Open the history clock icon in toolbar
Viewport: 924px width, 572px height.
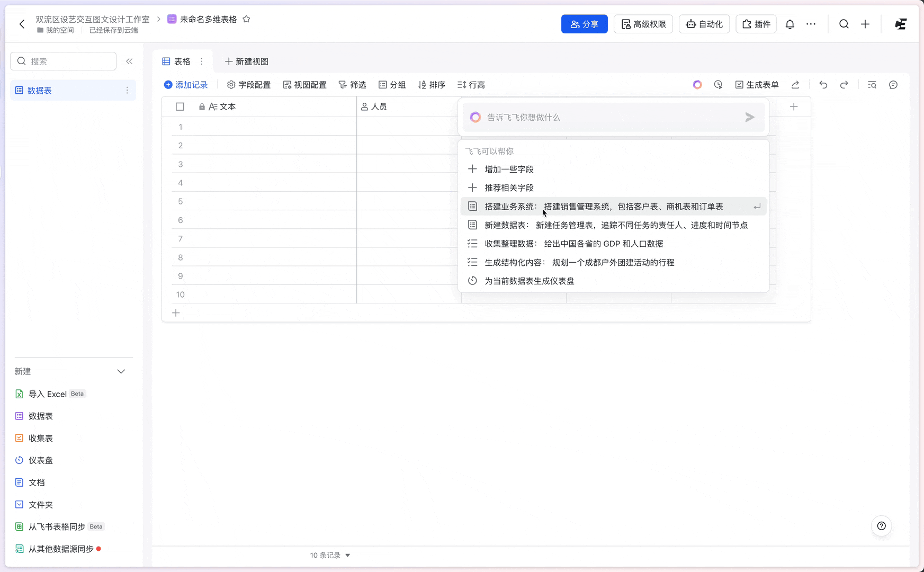coord(718,85)
